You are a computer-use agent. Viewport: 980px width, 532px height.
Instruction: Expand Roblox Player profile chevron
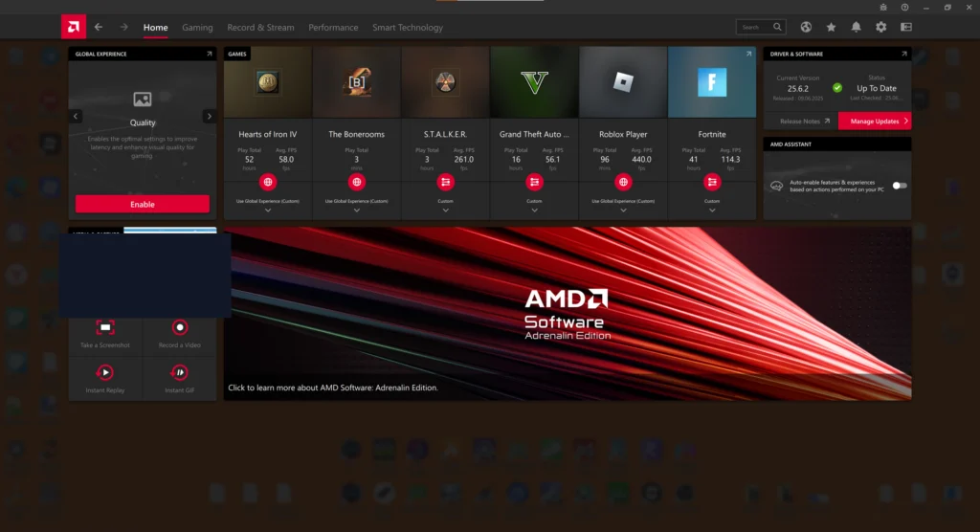tap(623, 211)
